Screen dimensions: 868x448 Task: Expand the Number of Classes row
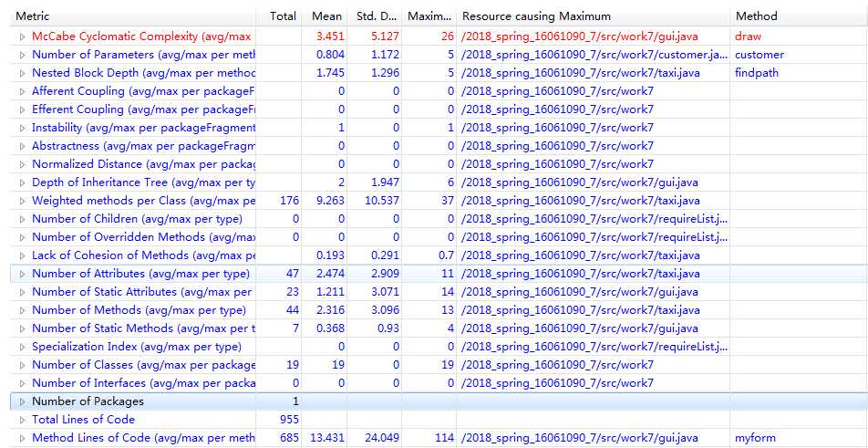point(22,366)
